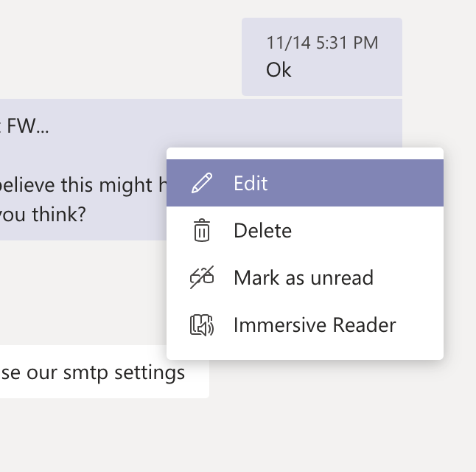This screenshot has height=472, width=476.
Task: Click the trash can icon beside Delete
Action: (x=201, y=231)
